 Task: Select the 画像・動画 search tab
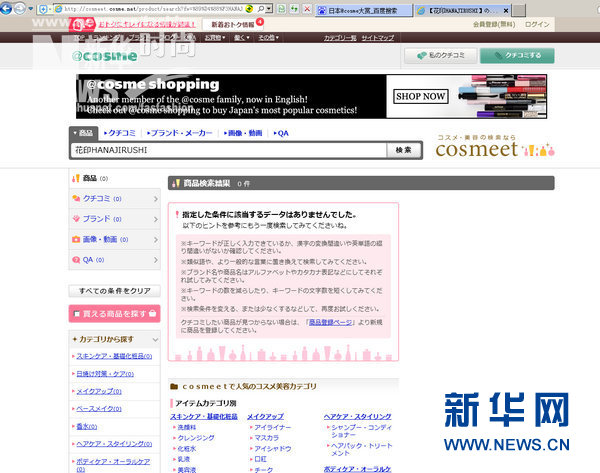[x=243, y=133]
